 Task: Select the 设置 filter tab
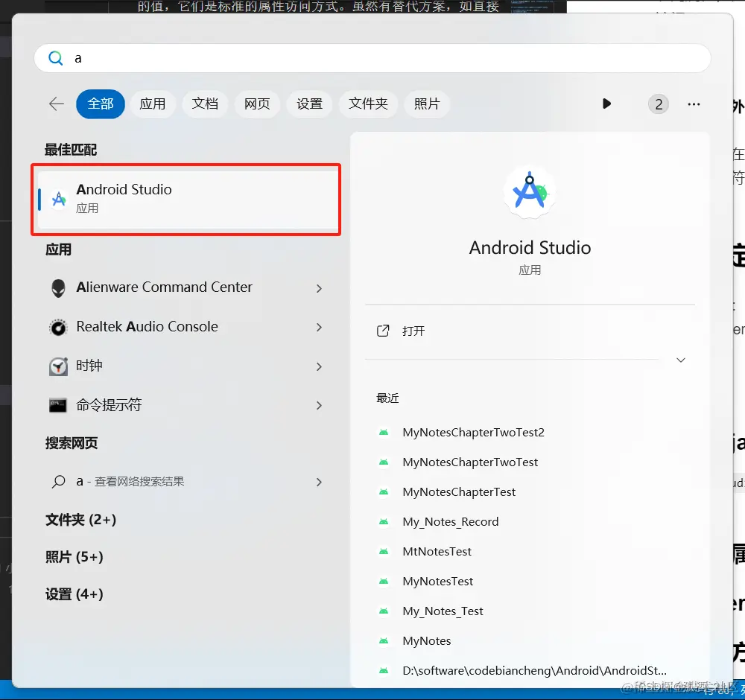(309, 104)
